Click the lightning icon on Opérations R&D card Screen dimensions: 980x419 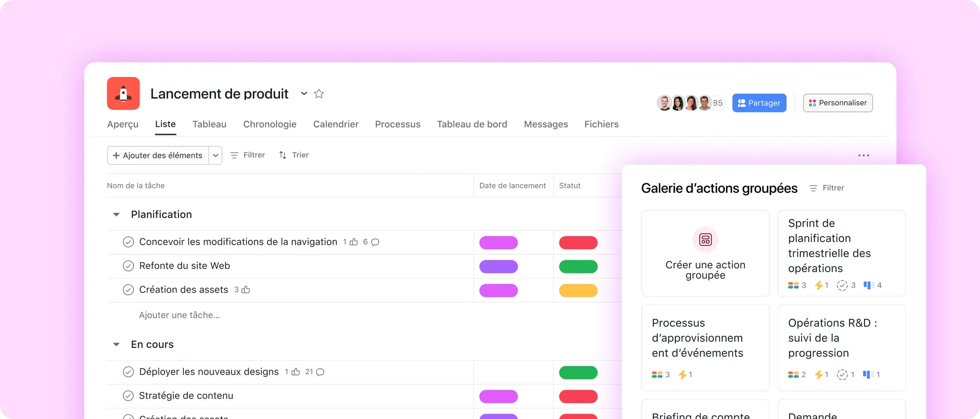tap(818, 375)
